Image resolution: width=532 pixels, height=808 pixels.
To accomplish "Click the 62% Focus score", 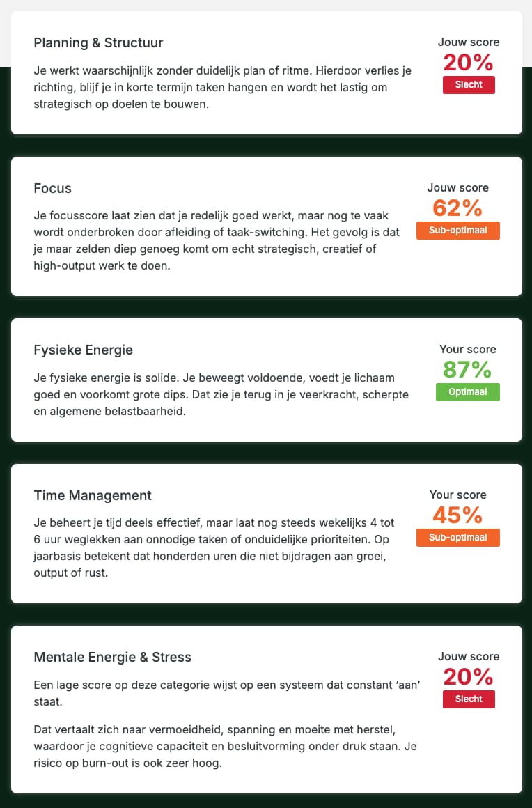I will (x=457, y=208).
